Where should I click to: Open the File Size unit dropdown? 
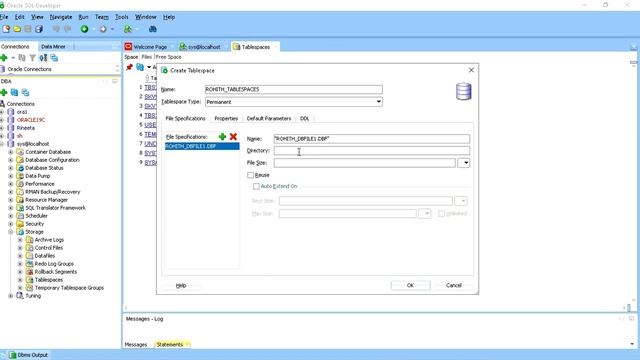pos(464,163)
